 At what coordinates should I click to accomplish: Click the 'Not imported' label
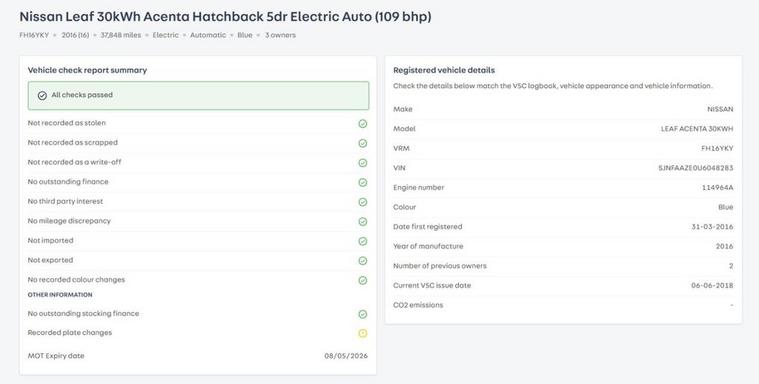[50, 240]
